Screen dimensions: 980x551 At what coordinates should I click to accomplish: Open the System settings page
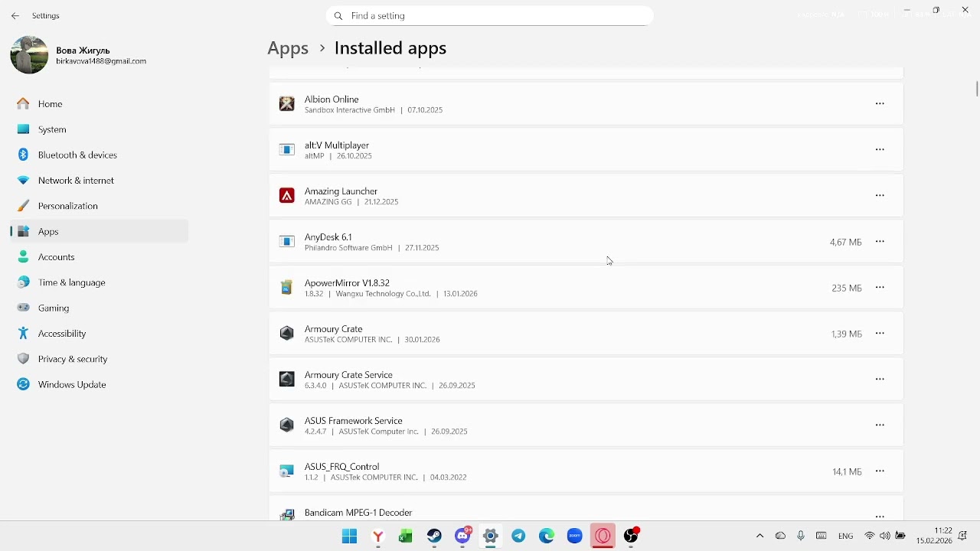coord(100,129)
